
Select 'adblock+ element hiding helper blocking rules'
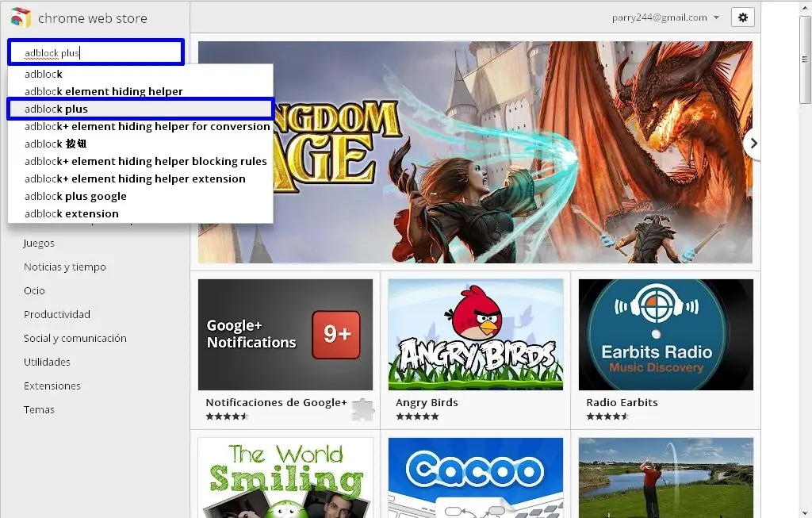[x=140, y=162]
